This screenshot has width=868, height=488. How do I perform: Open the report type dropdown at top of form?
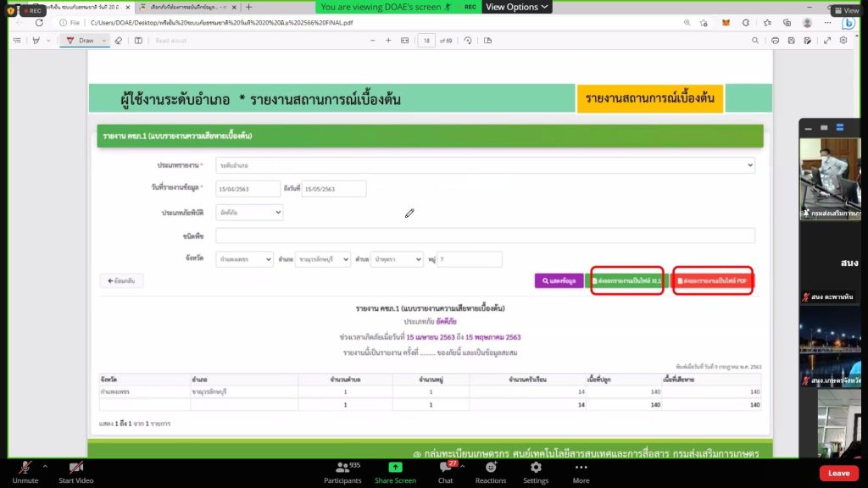click(x=485, y=165)
